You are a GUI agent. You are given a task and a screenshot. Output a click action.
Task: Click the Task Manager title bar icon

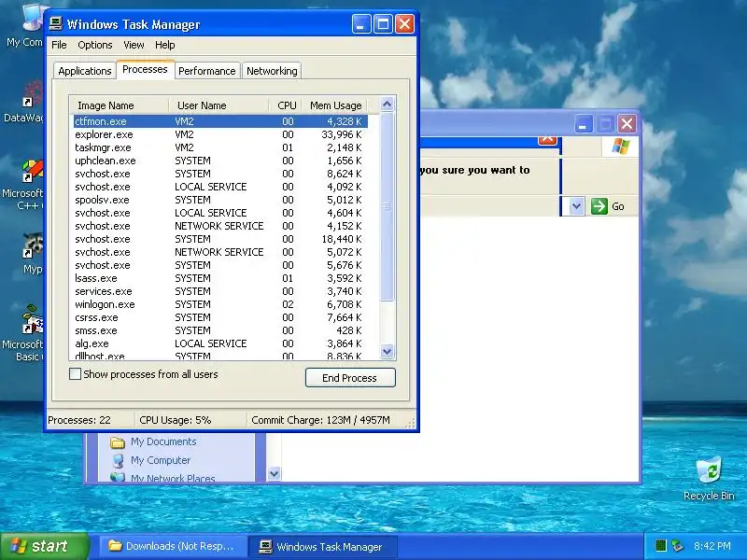(56, 23)
